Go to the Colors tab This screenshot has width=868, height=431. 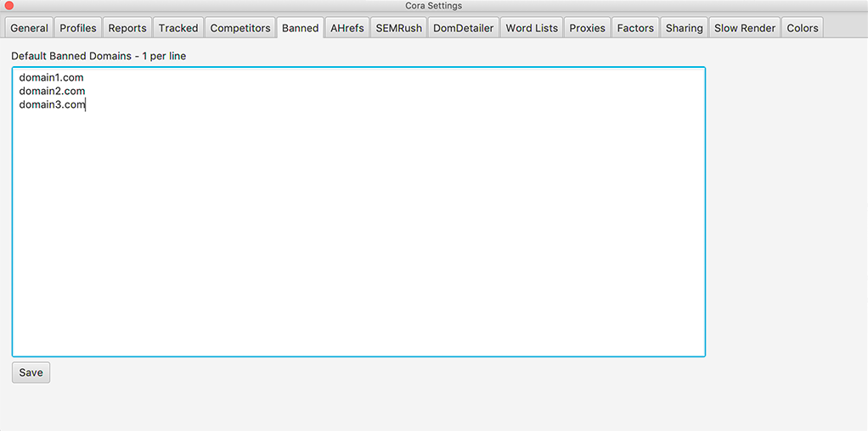(x=802, y=28)
